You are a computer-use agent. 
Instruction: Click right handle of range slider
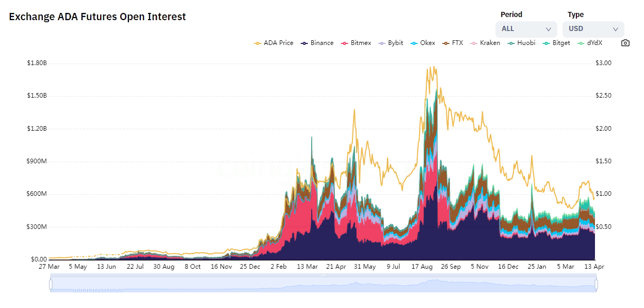(596, 284)
